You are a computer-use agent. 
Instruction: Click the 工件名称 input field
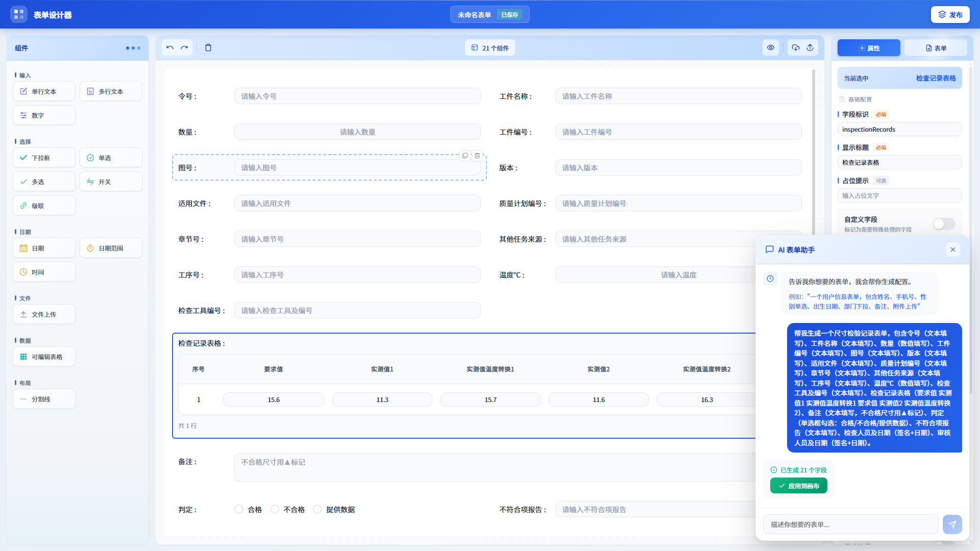678,96
